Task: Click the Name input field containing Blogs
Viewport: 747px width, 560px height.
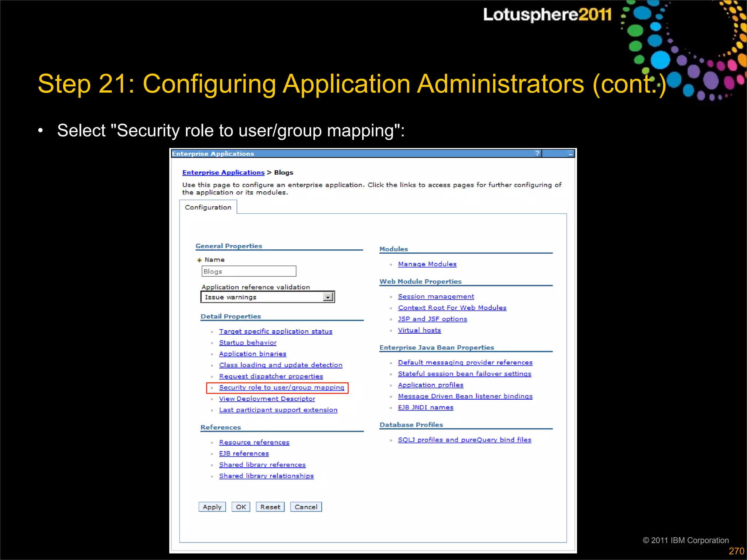Action: (249, 271)
